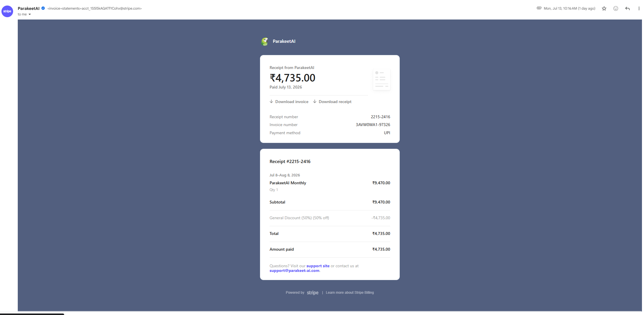Viewport: 644px width, 315px height.
Task: Reply to the ParakeetAI receipt email
Action: click(627, 8)
